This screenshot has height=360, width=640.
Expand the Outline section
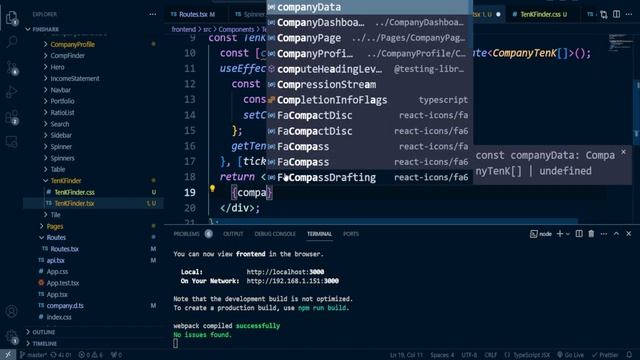point(44,332)
